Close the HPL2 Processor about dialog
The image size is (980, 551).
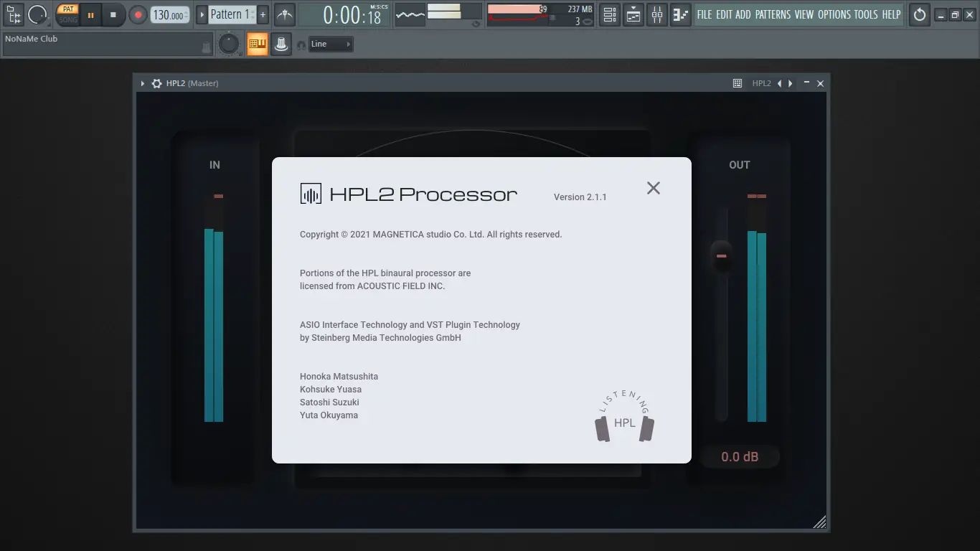653,188
